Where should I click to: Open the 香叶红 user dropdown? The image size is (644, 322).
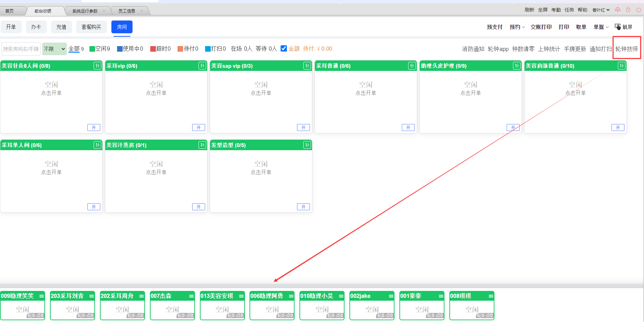click(x=601, y=10)
